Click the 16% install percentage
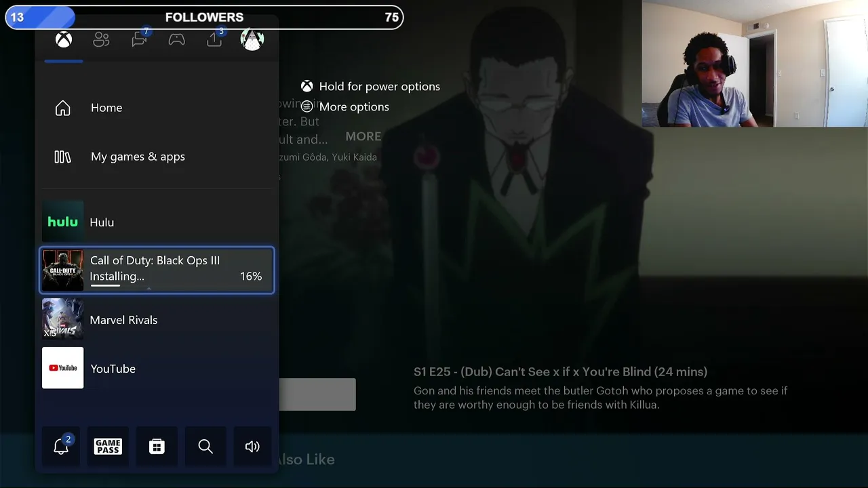 coord(251,277)
